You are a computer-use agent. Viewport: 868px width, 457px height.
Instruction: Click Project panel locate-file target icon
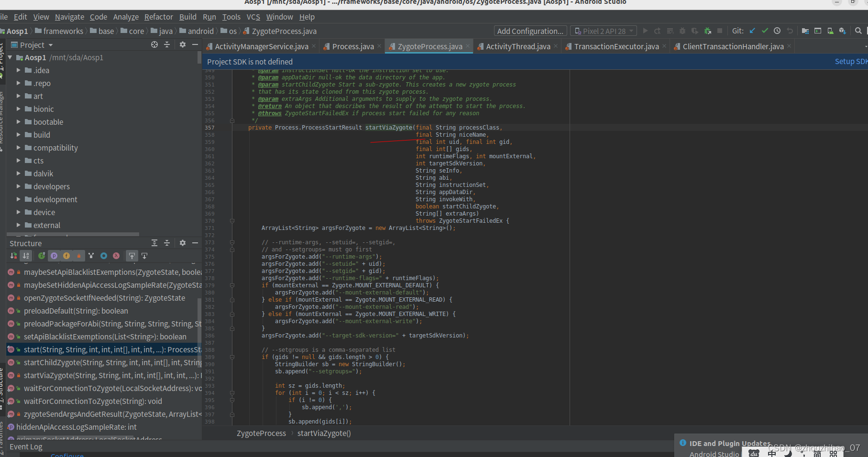point(154,44)
